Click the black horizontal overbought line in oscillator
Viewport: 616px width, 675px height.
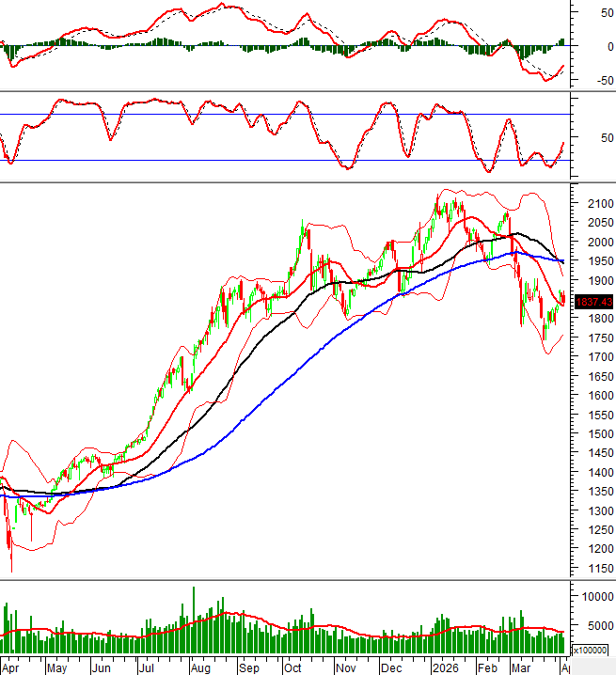pos(282,115)
